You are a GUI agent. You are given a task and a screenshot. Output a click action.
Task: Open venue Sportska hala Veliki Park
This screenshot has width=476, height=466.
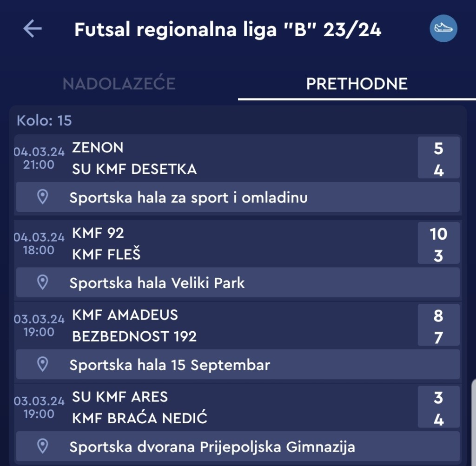point(157,282)
